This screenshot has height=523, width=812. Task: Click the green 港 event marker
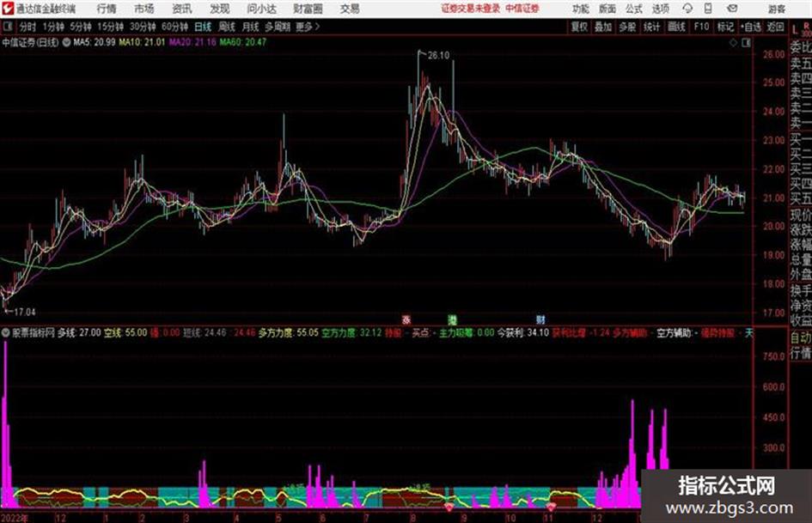tap(452, 320)
